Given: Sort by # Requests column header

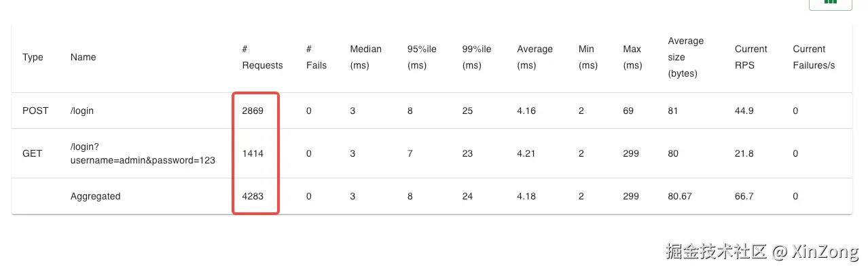Looking at the screenshot, I should pos(262,58).
